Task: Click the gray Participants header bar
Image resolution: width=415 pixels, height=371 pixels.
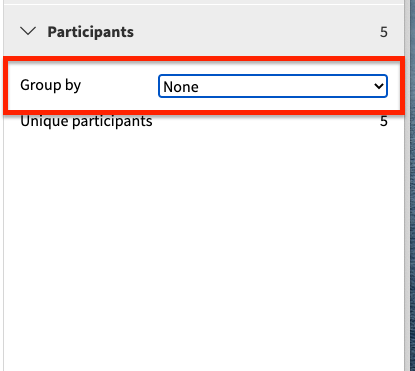Action: coord(204,31)
